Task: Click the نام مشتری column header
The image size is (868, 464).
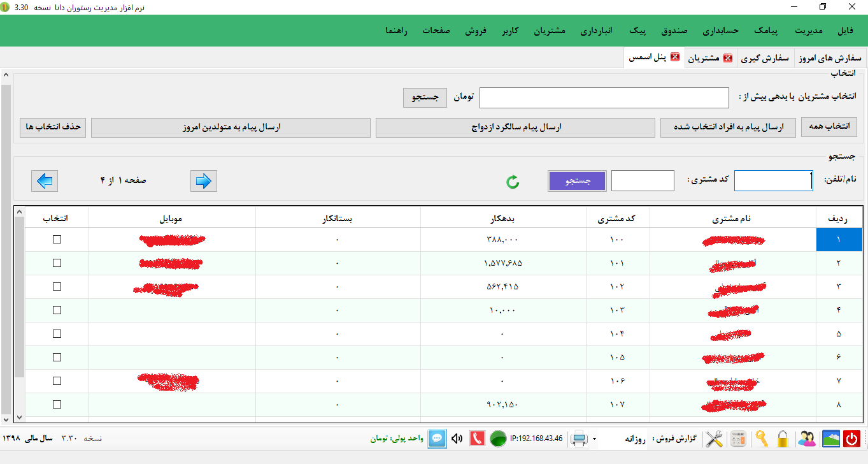Action: coord(733,218)
